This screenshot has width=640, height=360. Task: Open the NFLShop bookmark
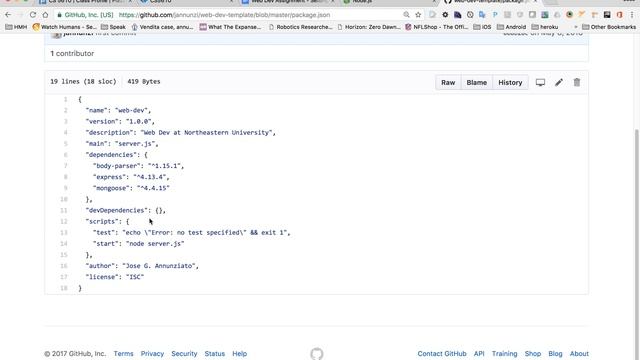click(x=437, y=27)
